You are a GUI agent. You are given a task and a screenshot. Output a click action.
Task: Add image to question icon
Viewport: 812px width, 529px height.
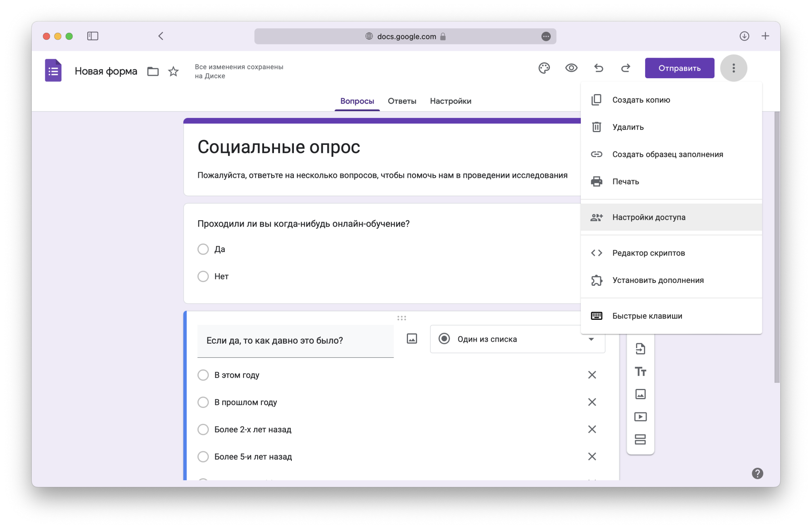click(x=412, y=339)
